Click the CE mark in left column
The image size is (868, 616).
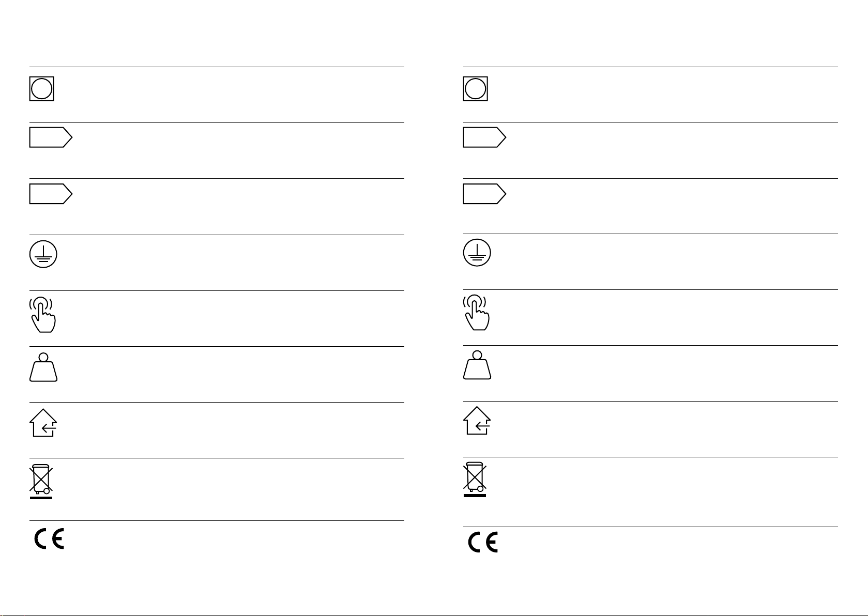(x=49, y=540)
